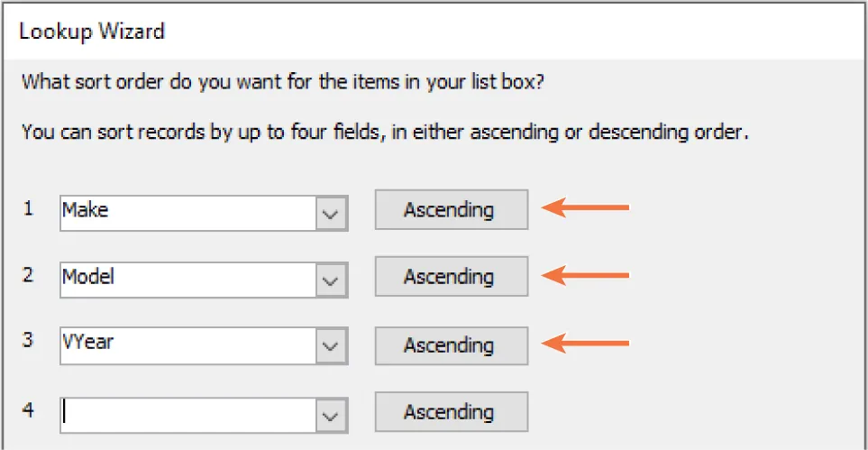The width and height of the screenshot is (868, 450).
Task: Click the orange arrow pointing at VYear's Ascending
Action: pyautogui.click(x=584, y=343)
